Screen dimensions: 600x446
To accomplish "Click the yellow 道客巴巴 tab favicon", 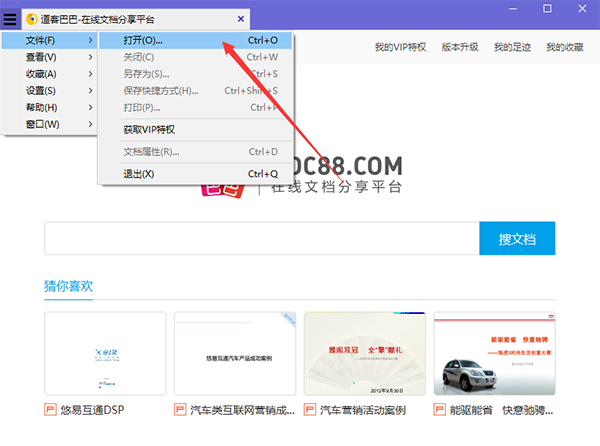I will [31, 19].
